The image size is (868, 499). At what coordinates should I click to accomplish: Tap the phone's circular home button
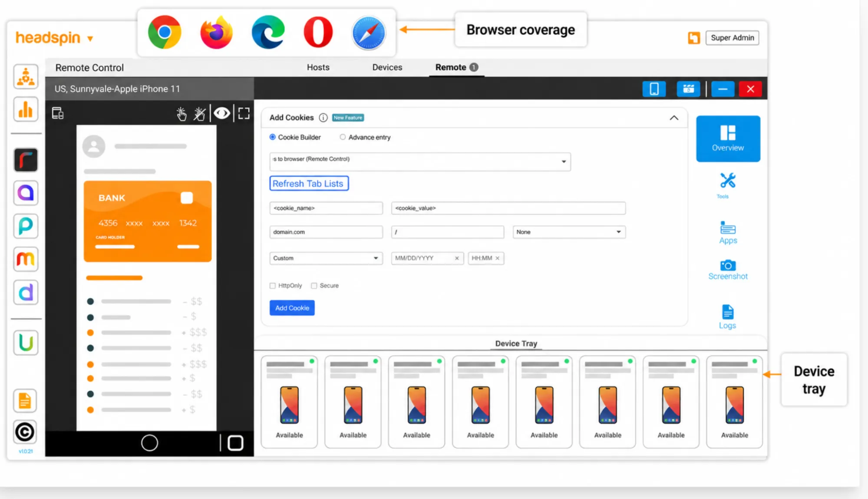[149, 443]
